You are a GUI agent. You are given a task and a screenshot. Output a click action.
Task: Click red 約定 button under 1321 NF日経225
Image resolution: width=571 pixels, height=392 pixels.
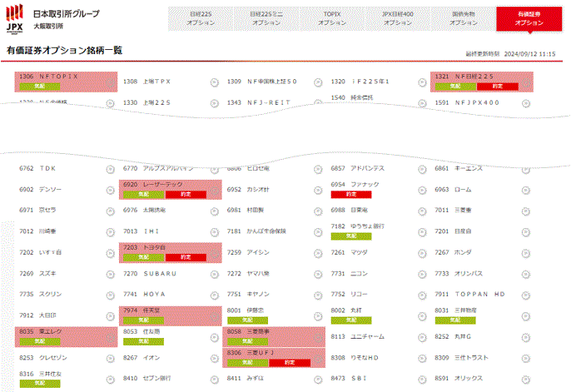498,87
